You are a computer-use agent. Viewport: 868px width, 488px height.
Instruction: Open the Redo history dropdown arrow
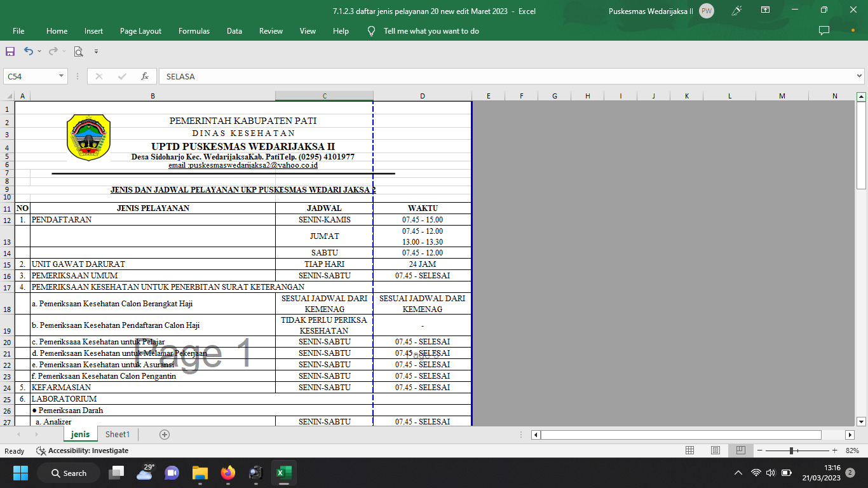pyautogui.click(x=64, y=51)
